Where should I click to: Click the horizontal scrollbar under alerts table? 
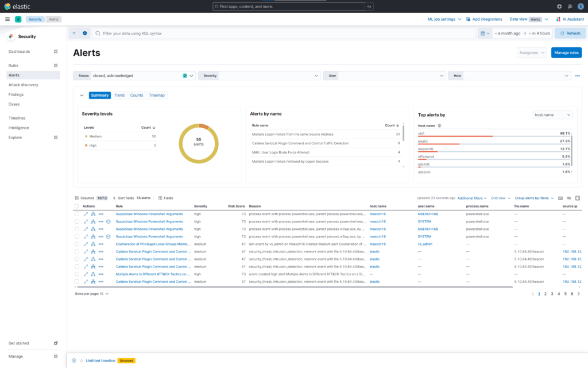tap(293, 287)
